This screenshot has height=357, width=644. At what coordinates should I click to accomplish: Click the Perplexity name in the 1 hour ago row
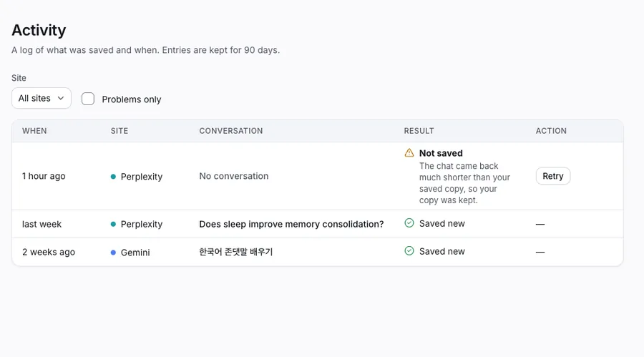(142, 177)
